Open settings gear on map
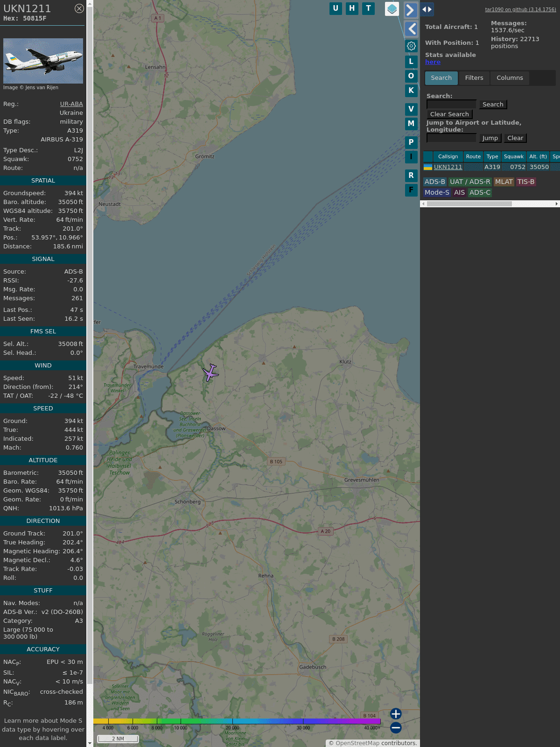560x747 pixels. [x=411, y=46]
